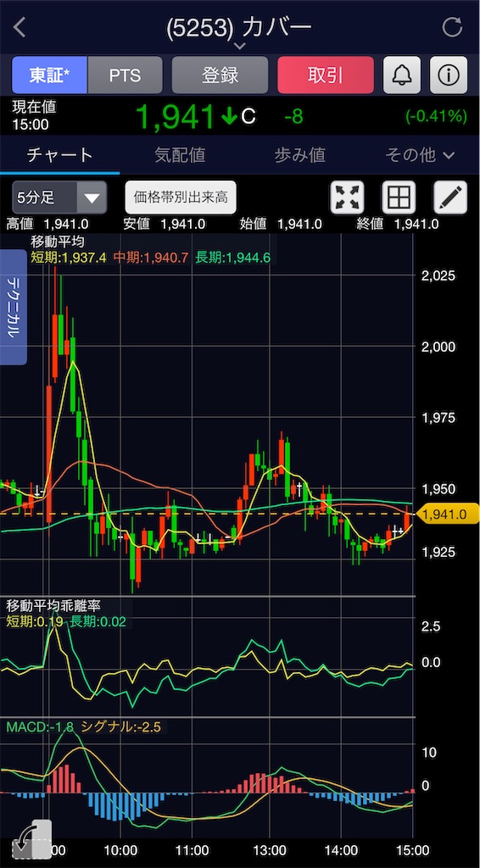
Task: Switch to PTS market
Action: pyautogui.click(x=126, y=75)
